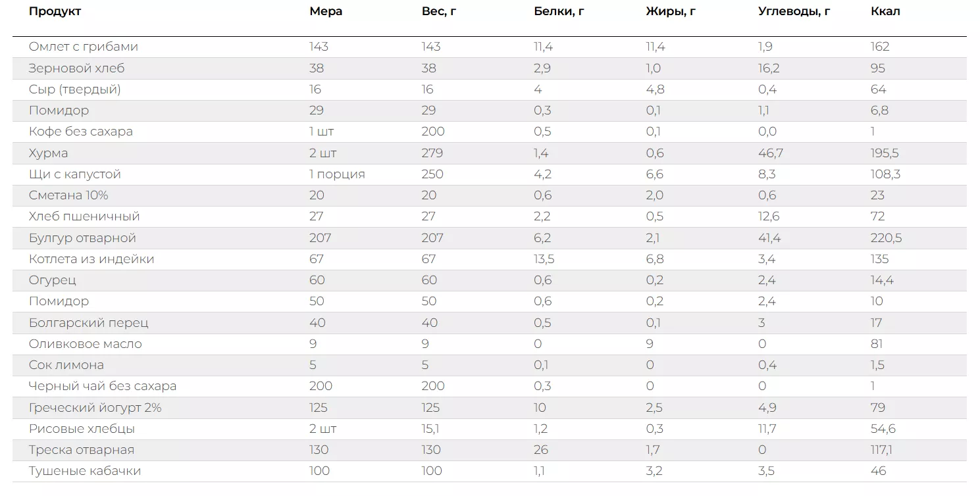Image resolution: width=980 pixels, height=496 pixels.
Task: Select the Оливковое масло product cell
Action: point(86,344)
